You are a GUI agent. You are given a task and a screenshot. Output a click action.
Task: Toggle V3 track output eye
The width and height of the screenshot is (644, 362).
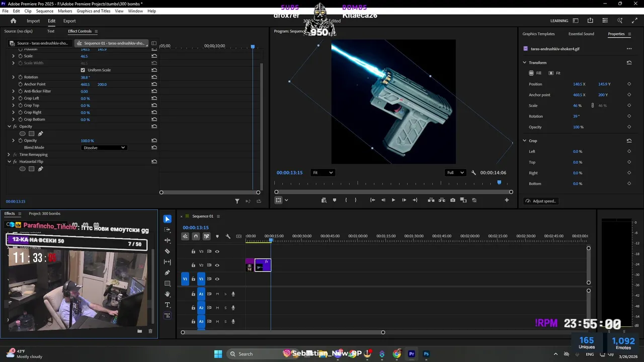pyautogui.click(x=217, y=251)
